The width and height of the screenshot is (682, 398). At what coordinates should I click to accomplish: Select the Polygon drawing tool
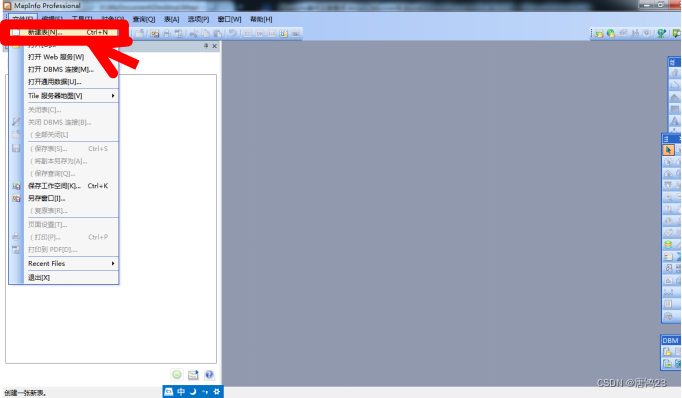(675, 97)
